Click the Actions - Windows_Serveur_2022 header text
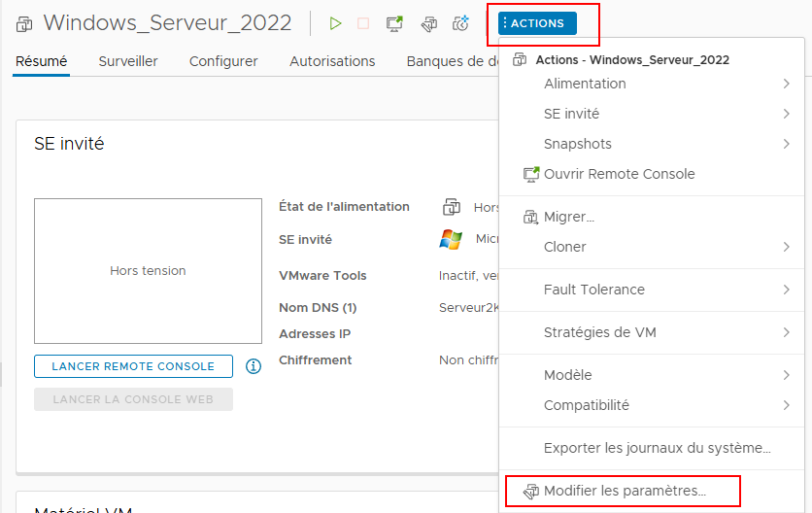 [632, 60]
